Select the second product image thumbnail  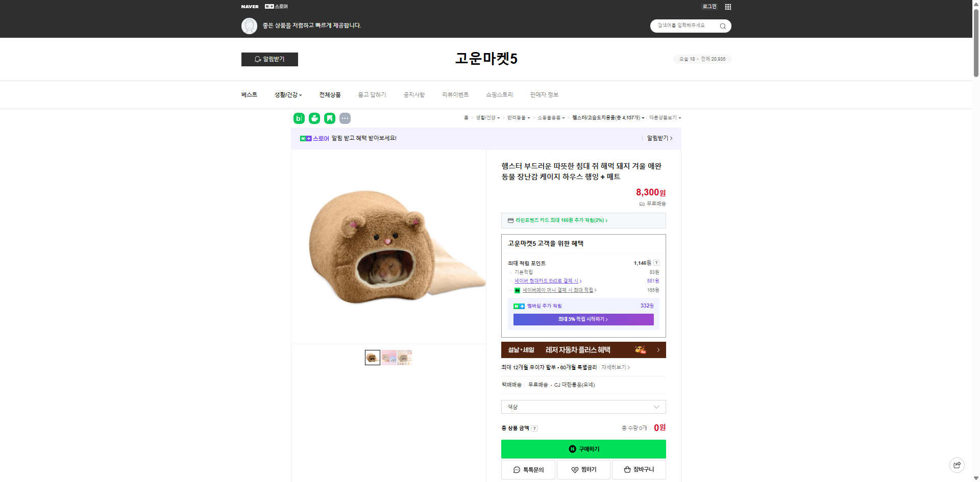388,358
